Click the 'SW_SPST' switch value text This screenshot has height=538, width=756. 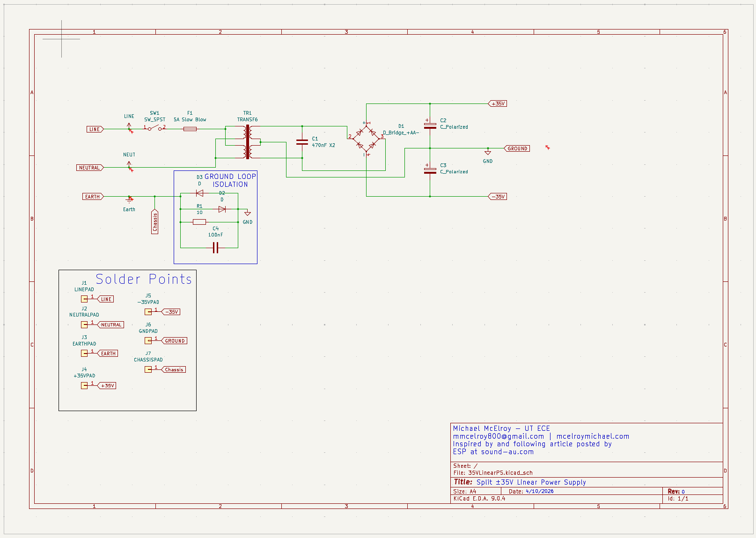pos(154,119)
